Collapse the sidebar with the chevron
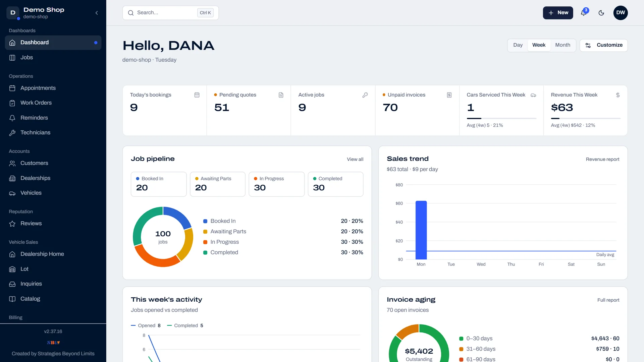Screen dimensions: 644x362 pos(97,13)
